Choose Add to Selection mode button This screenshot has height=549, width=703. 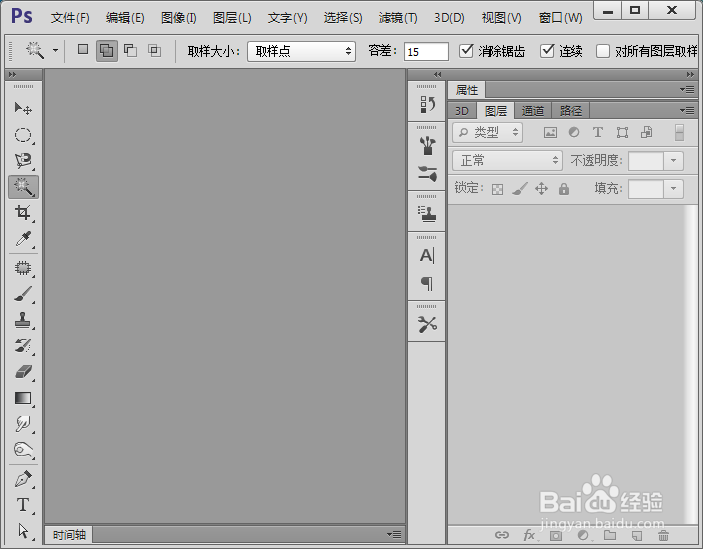[x=107, y=50]
